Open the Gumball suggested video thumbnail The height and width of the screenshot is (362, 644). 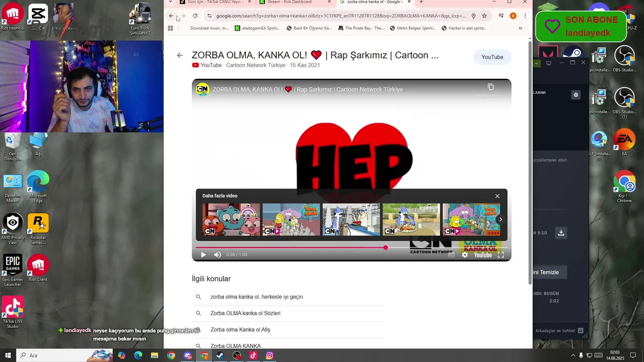pos(231,219)
